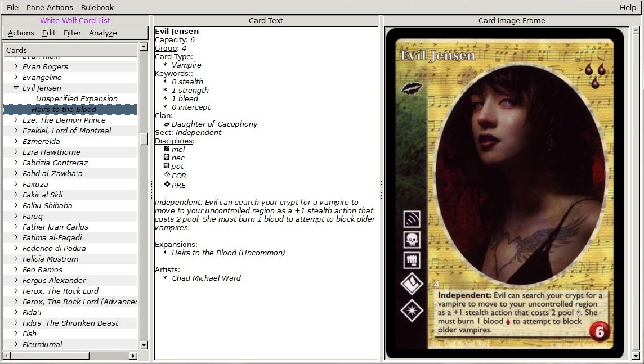644x364 pixels.
Task: Expand Fidus, The Shrunken Beast row
Action: point(16,322)
